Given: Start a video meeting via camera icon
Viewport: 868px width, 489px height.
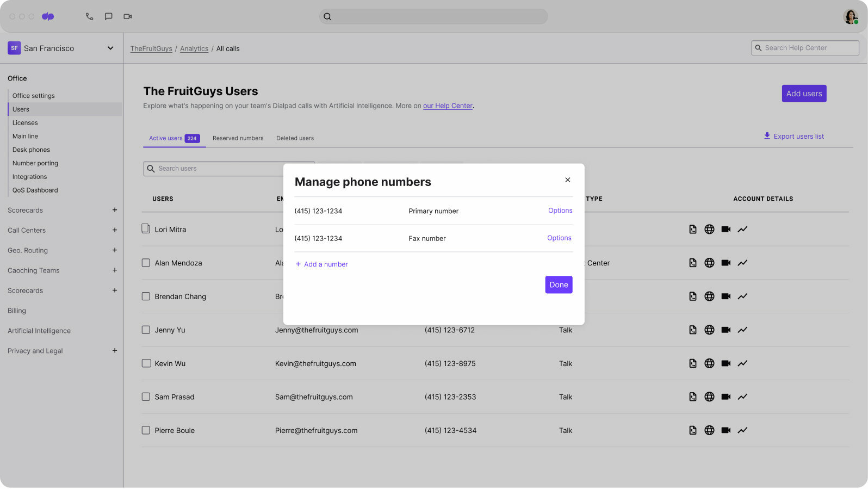Looking at the screenshot, I should click(128, 16).
